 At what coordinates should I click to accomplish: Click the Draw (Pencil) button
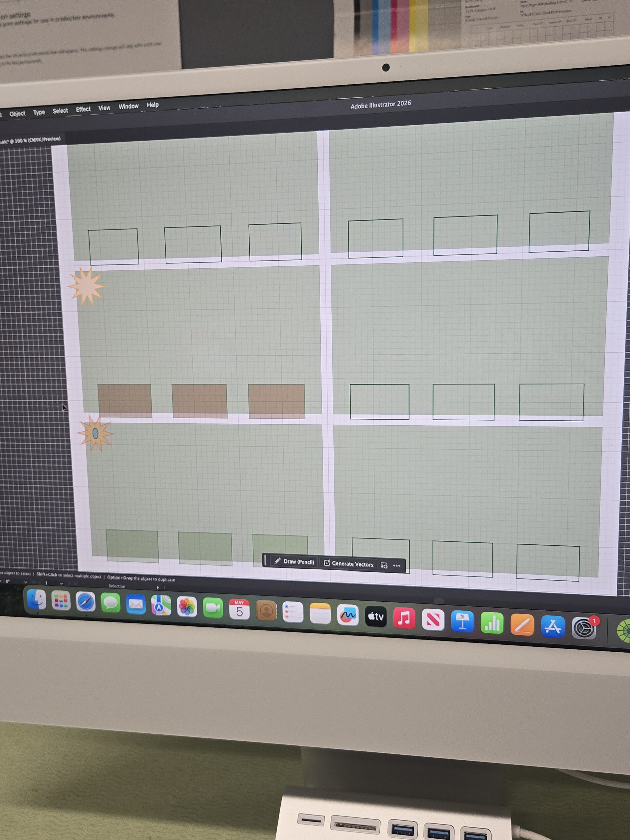tap(294, 562)
